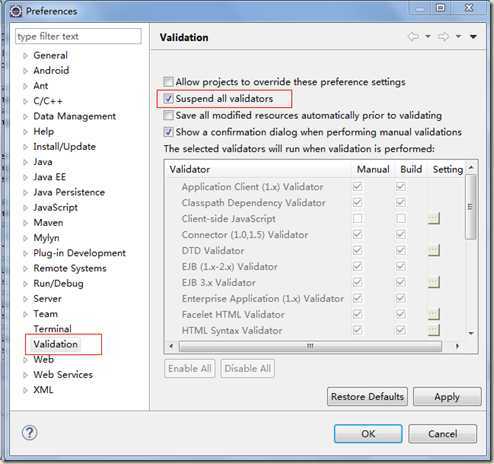This screenshot has height=464, width=494.
Task: Expand the XML tree node
Action: click(x=25, y=390)
